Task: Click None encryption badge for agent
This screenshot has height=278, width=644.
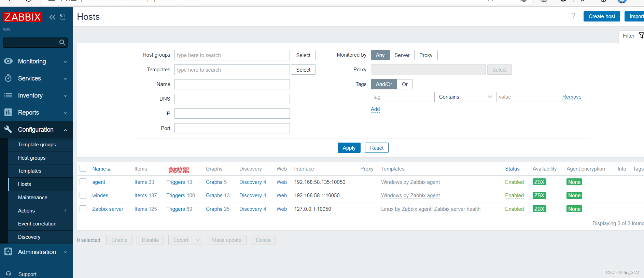Action: [x=574, y=182]
